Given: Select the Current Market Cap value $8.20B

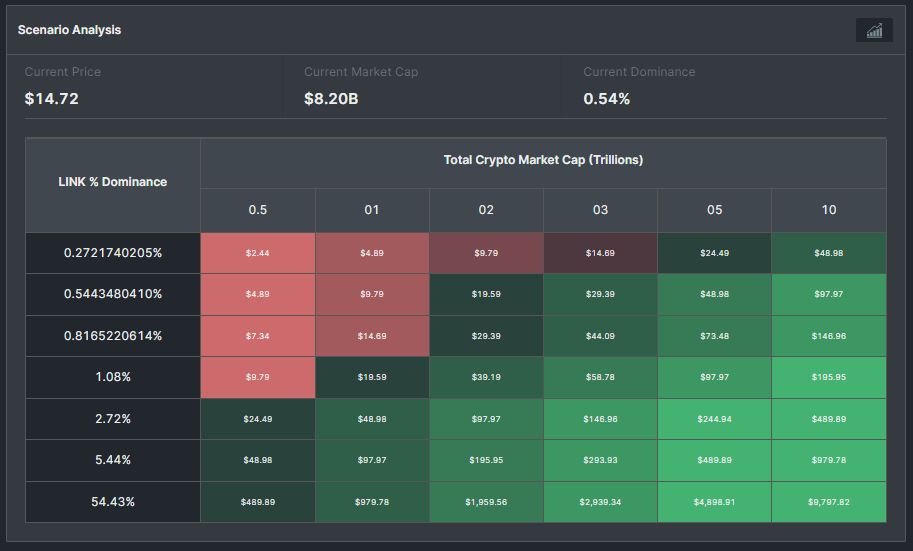Looking at the screenshot, I should coord(331,98).
